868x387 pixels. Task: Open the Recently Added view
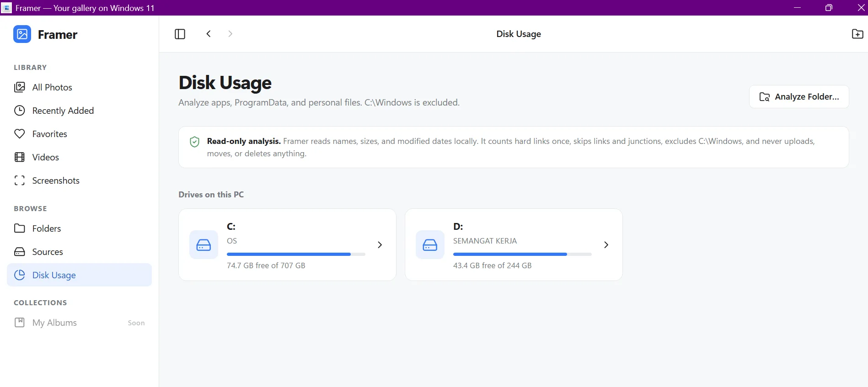(79, 111)
